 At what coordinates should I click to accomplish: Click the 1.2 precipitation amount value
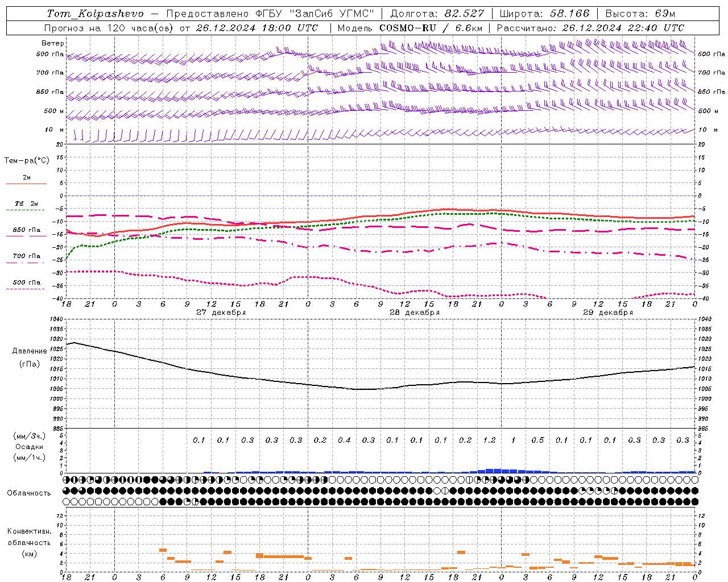(489, 440)
